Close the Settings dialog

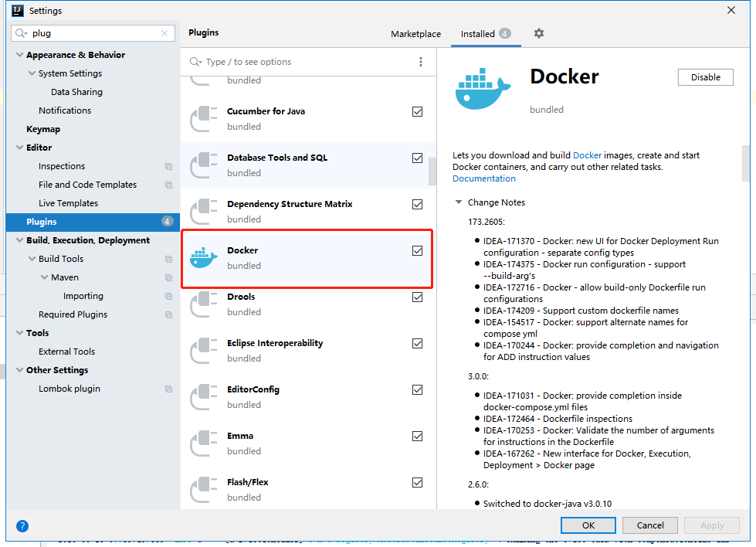click(731, 10)
